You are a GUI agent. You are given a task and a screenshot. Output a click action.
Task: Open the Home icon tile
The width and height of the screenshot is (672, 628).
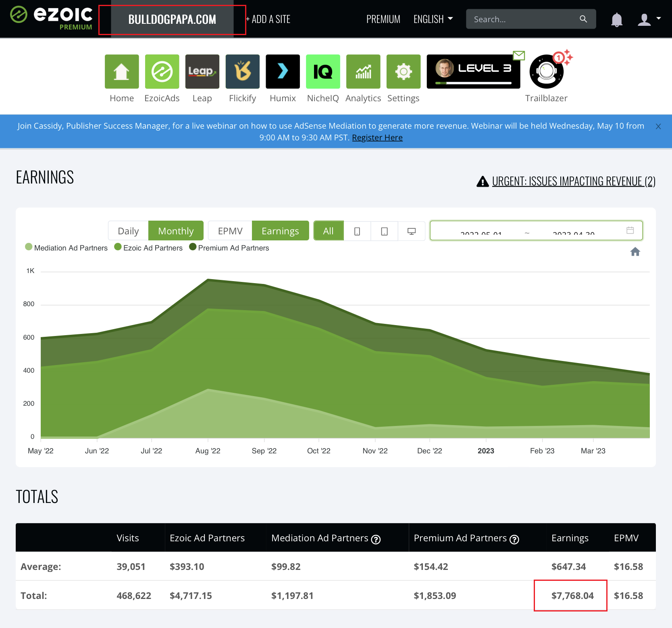pos(122,71)
